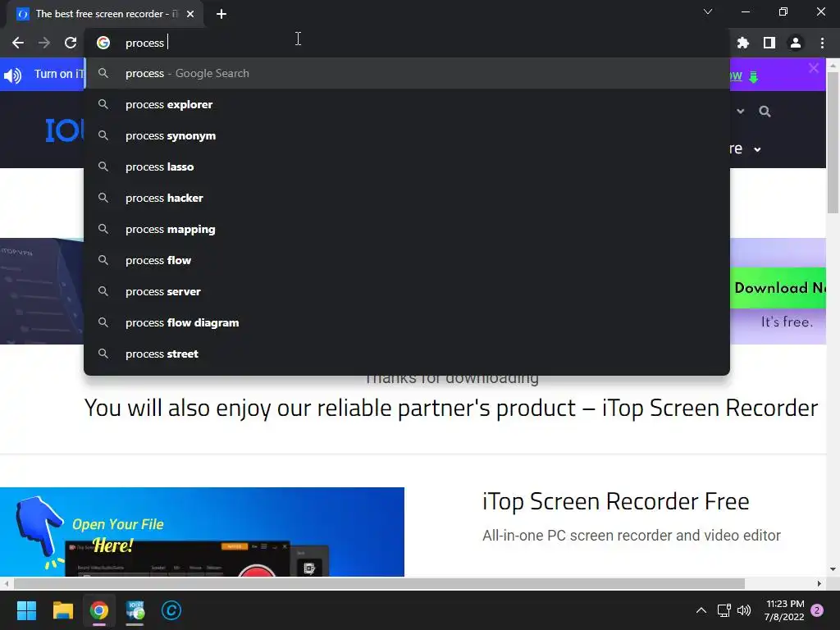Click the Chrome icon in the taskbar
Image resolution: width=840 pixels, height=630 pixels.
pos(99,610)
